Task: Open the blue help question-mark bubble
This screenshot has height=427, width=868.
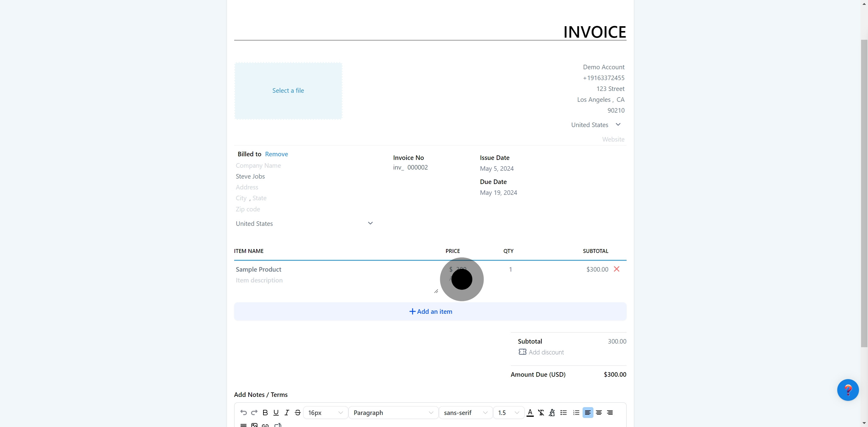Action: click(x=848, y=390)
